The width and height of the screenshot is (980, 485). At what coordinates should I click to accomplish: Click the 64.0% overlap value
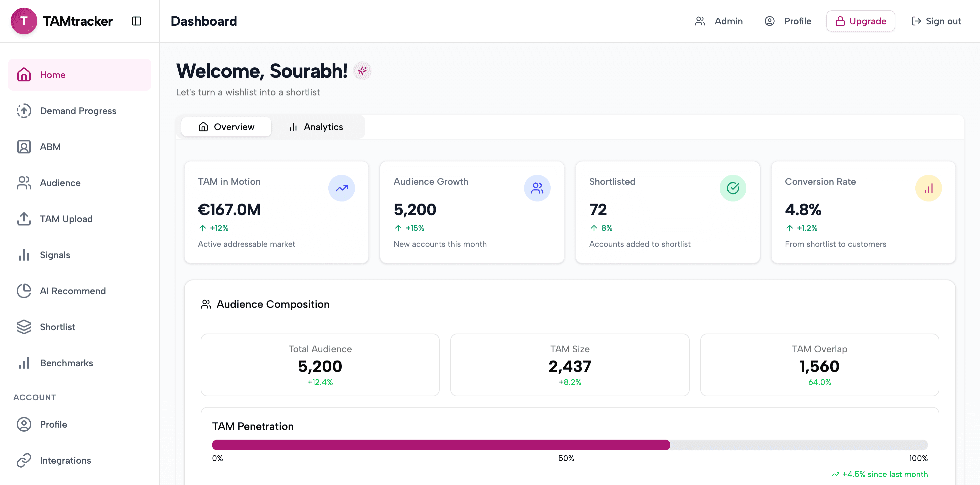[x=819, y=382]
